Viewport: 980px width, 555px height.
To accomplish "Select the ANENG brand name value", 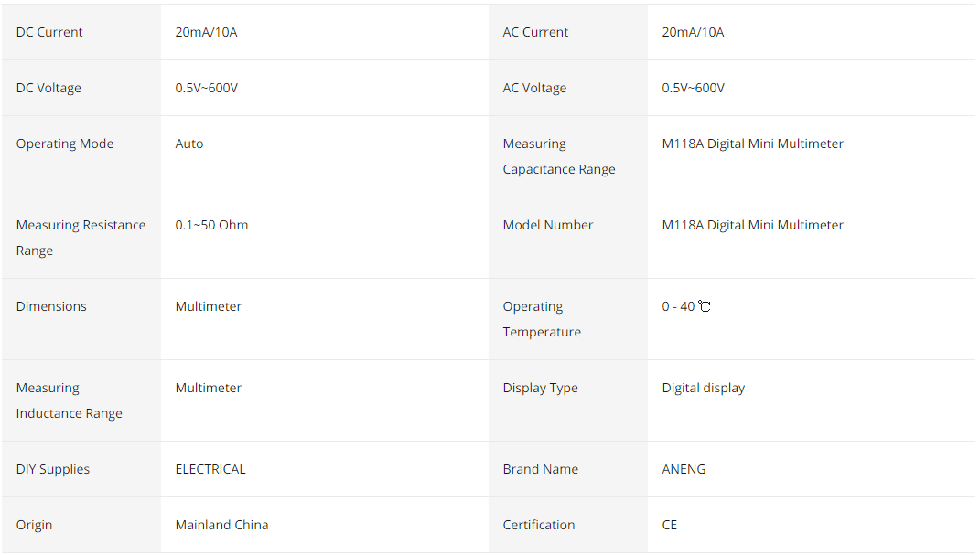I will [x=684, y=469].
